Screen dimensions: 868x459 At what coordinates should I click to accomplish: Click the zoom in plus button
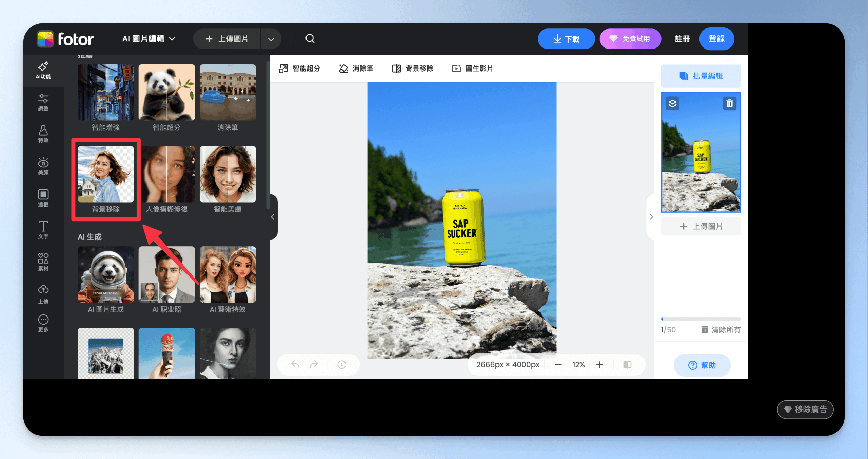pyautogui.click(x=599, y=365)
